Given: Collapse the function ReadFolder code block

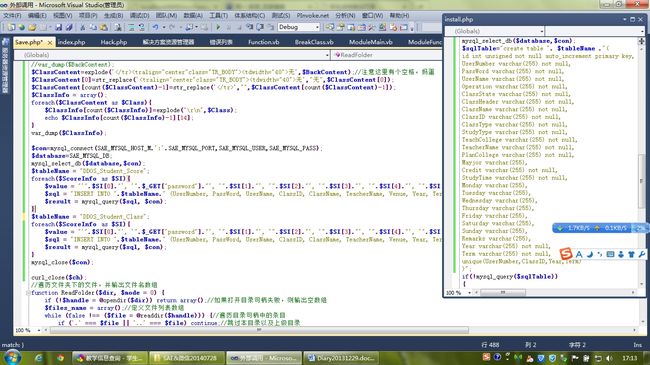Looking at the screenshot, I should [28, 292].
